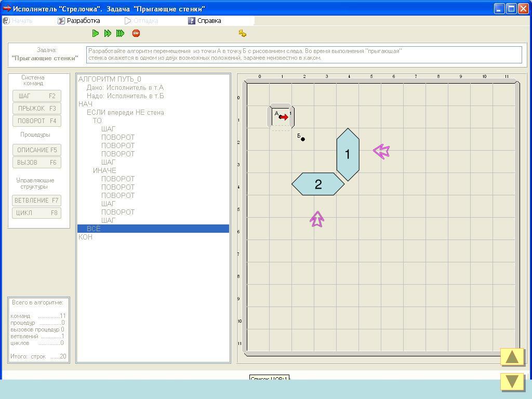Select 'Дано: Исполнитель в т.А' line
Screen dimensions: 532x399
pos(125,87)
